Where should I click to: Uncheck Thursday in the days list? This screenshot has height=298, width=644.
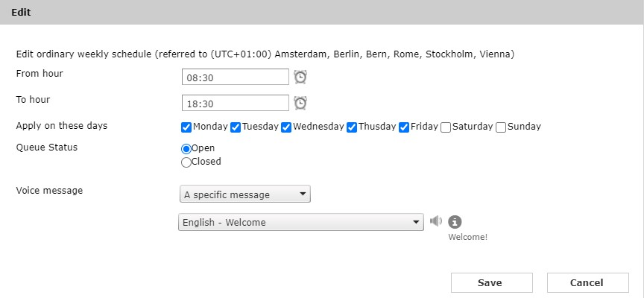tap(352, 127)
